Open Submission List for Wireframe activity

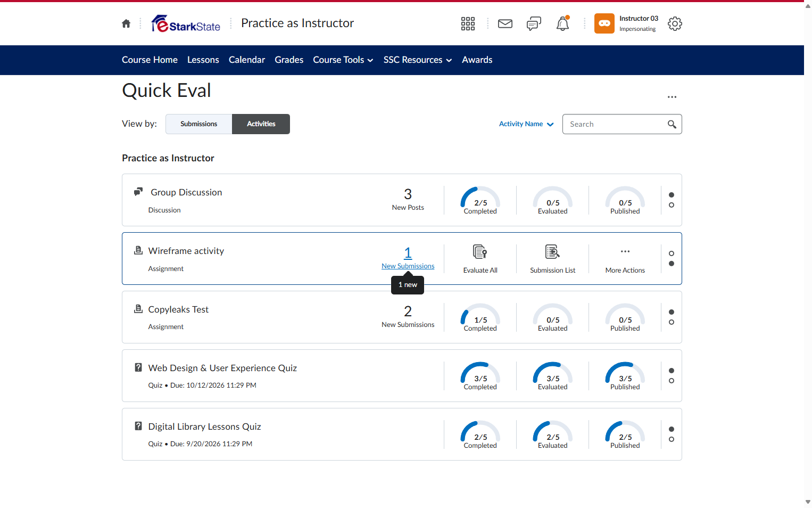pos(553,259)
